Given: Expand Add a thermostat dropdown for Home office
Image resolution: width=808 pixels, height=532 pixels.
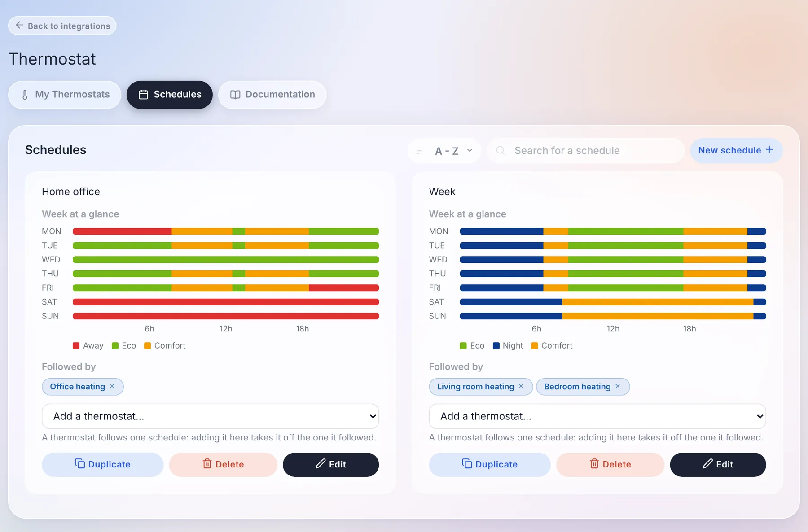Looking at the screenshot, I should click(x=211, y=416).
